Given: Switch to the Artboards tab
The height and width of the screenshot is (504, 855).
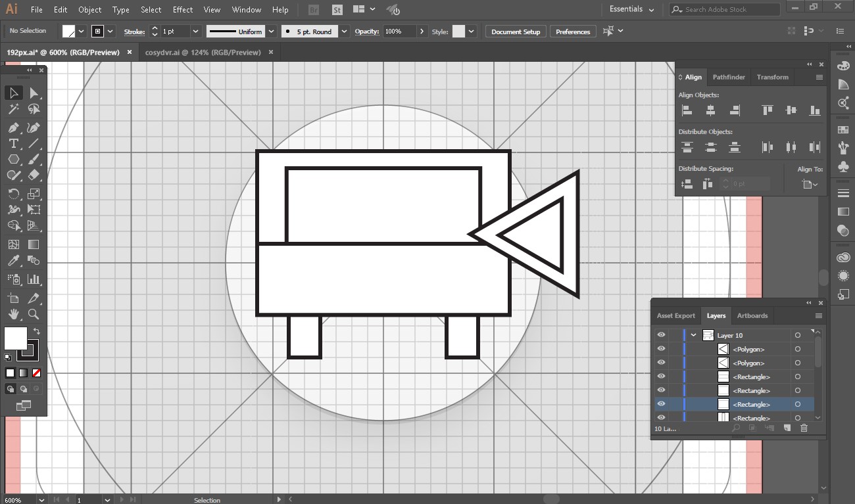Looking at the screenshot, I should pyautogui.click(x=752, y=315).
